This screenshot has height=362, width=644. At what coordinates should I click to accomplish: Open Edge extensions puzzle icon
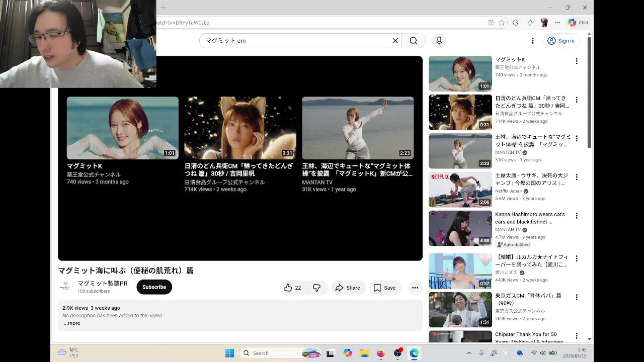pos(515,23)
